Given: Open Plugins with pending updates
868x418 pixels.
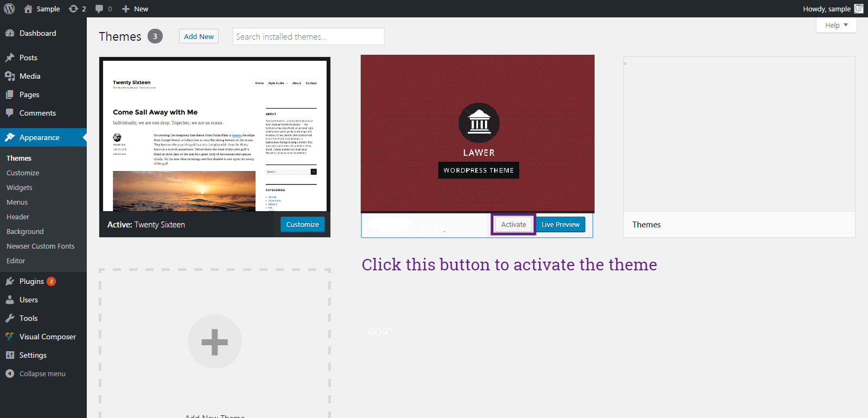Looking at the screenshot, I should (31, 281).
